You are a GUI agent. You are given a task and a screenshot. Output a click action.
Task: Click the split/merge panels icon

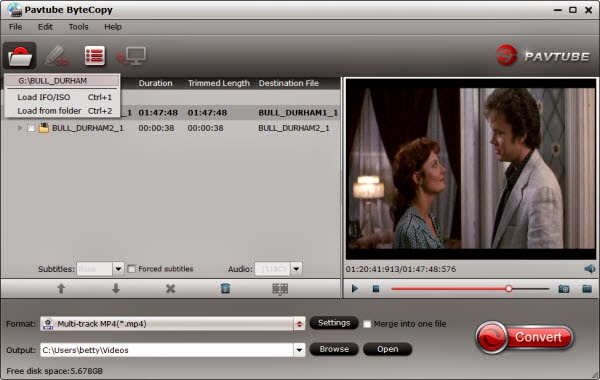(x=280, y=289)
